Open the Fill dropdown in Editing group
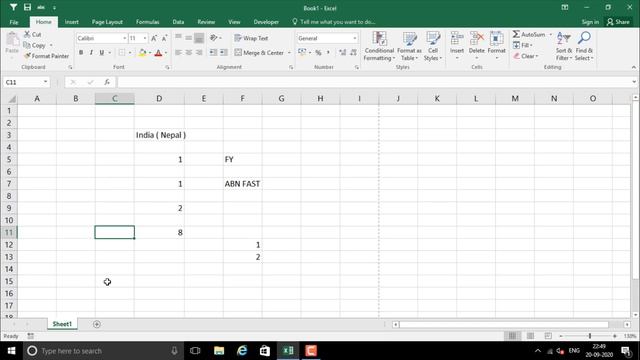This screenshot has height=360, width=640. [523, 45]
